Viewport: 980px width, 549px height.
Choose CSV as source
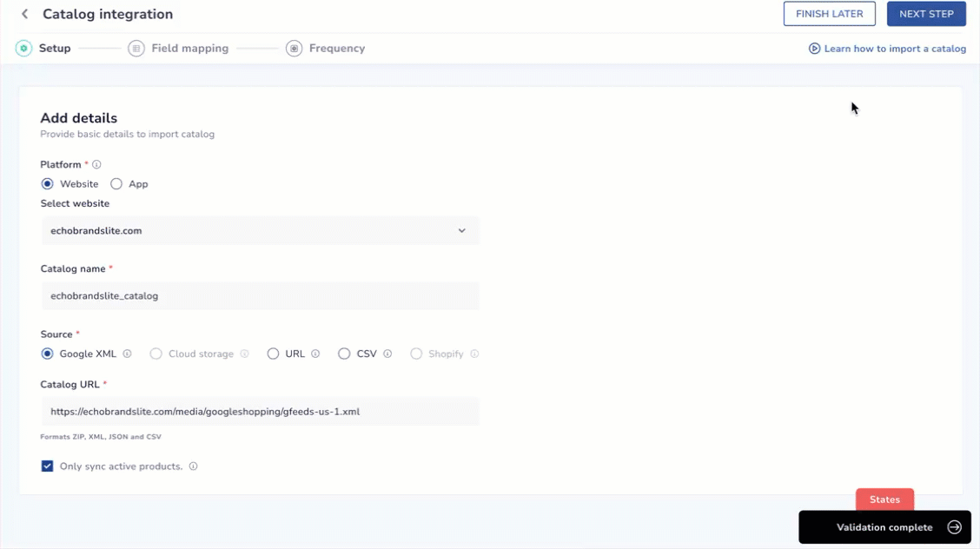[344, 354]
